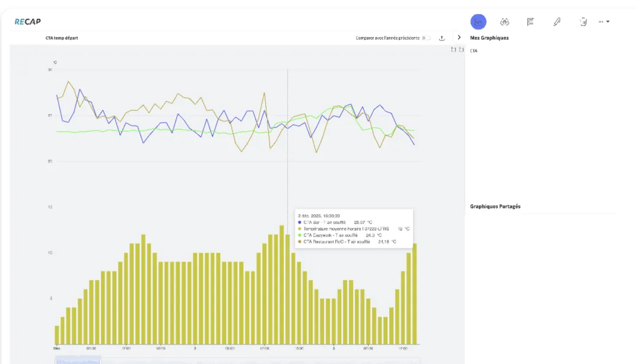Click the Graphiques Partagés section heading

pyautogui.click(x=495, y=206)
